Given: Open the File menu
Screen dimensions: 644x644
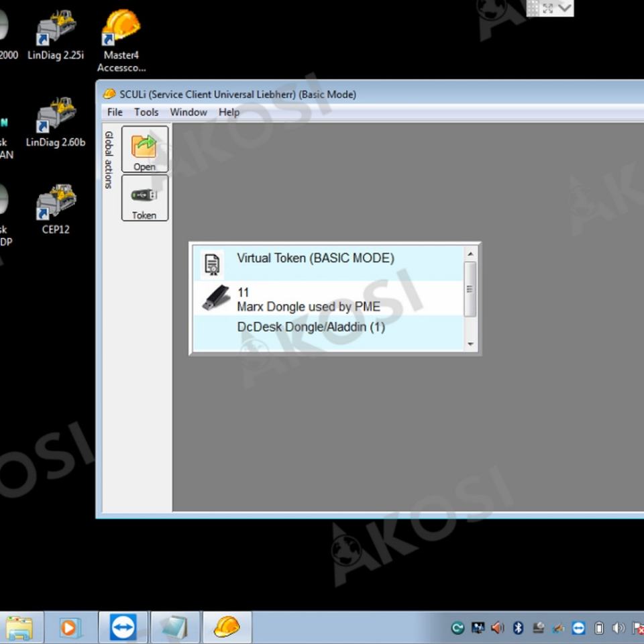Looking at the screenshot, I should pos(115,112).
